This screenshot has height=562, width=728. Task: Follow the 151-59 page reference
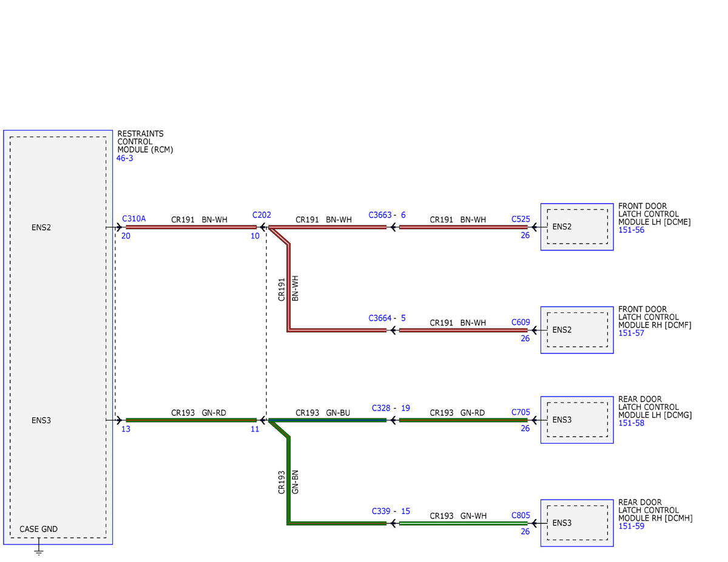[631, 526]
